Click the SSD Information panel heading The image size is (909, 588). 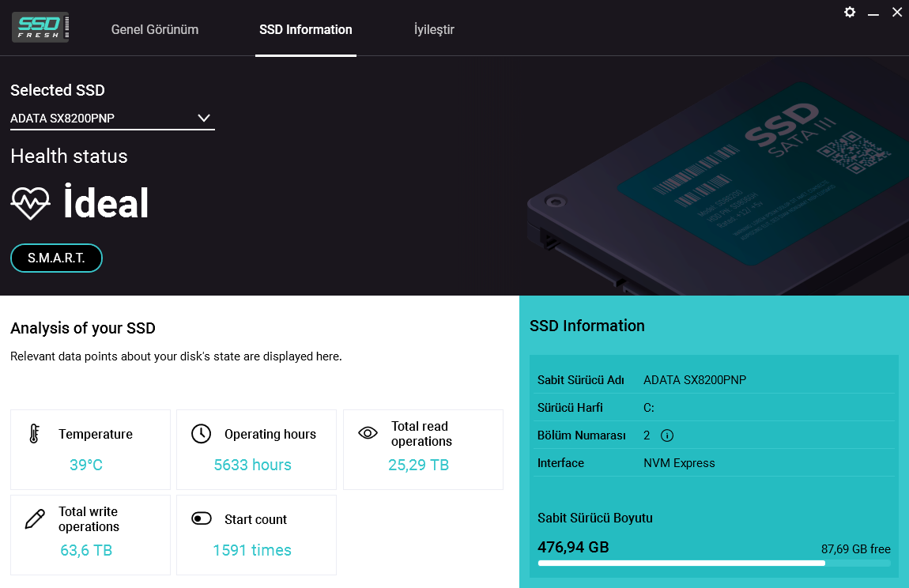(587, 326)
